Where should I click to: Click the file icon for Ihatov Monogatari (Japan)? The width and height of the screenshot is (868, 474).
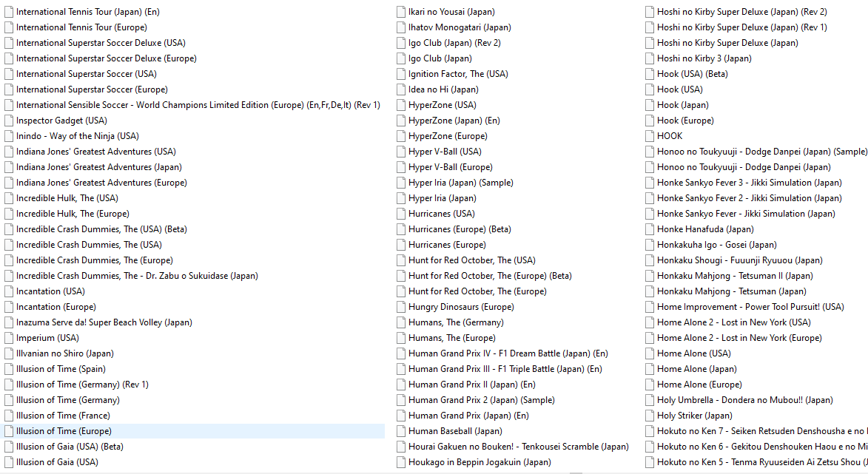coord(401,27)
